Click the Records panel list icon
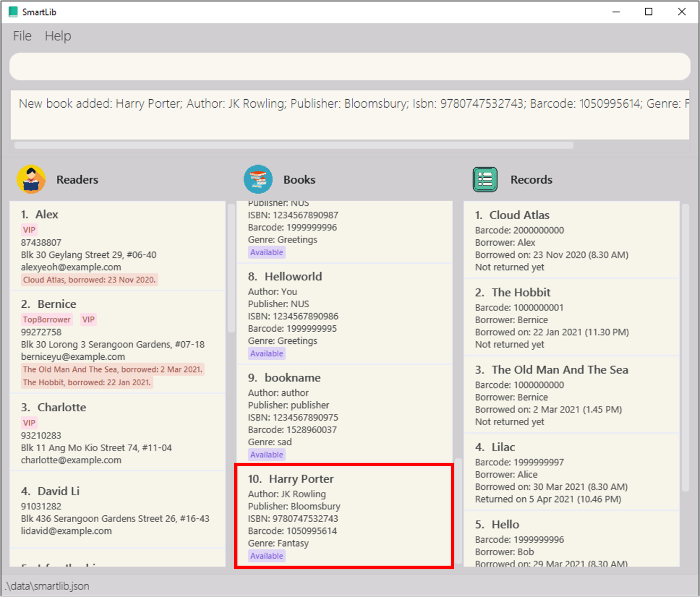The width and height of the screenshot is (700, 597). coord(485,179)
